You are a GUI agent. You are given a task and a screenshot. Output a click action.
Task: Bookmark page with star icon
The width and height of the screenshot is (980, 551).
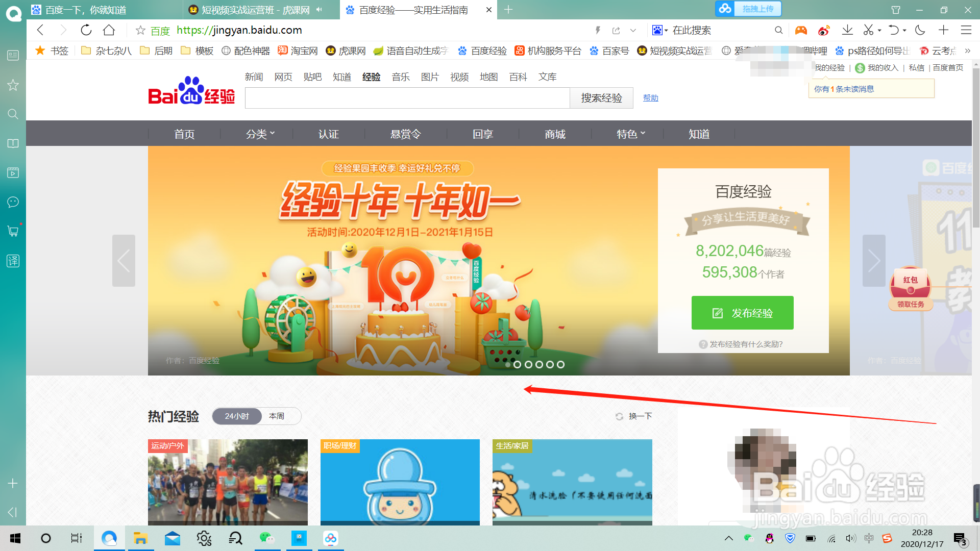(x=140, y=31)
